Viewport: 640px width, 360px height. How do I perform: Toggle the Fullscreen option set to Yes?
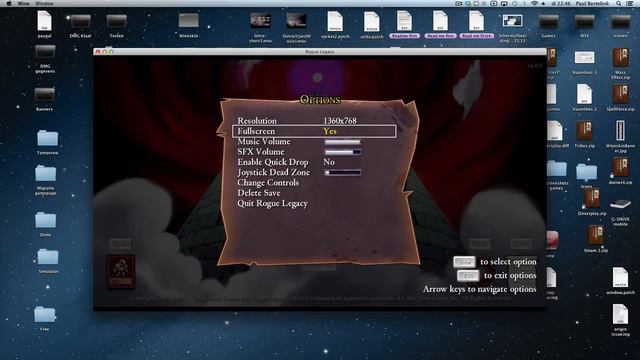coord(314,131)
